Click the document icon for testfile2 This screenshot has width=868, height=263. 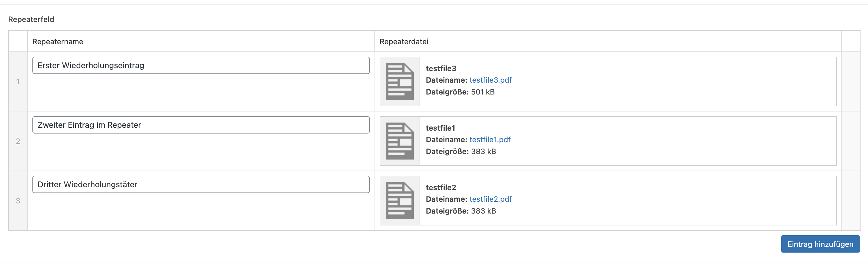pos(400,201)
